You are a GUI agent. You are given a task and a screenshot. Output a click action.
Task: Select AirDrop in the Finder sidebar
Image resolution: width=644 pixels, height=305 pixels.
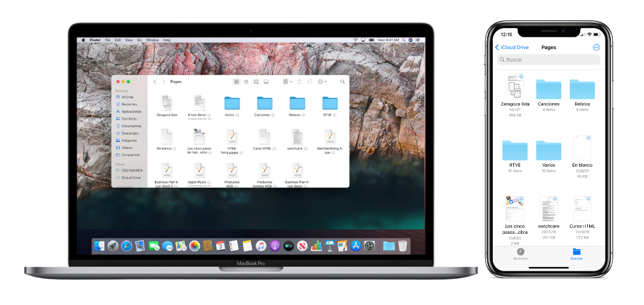[125, 97]
